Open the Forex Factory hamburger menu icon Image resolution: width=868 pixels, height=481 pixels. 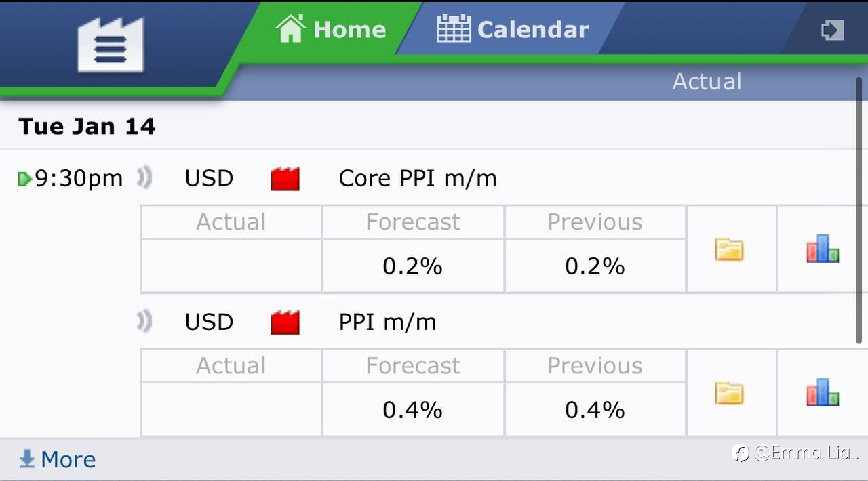pos(111,45)
